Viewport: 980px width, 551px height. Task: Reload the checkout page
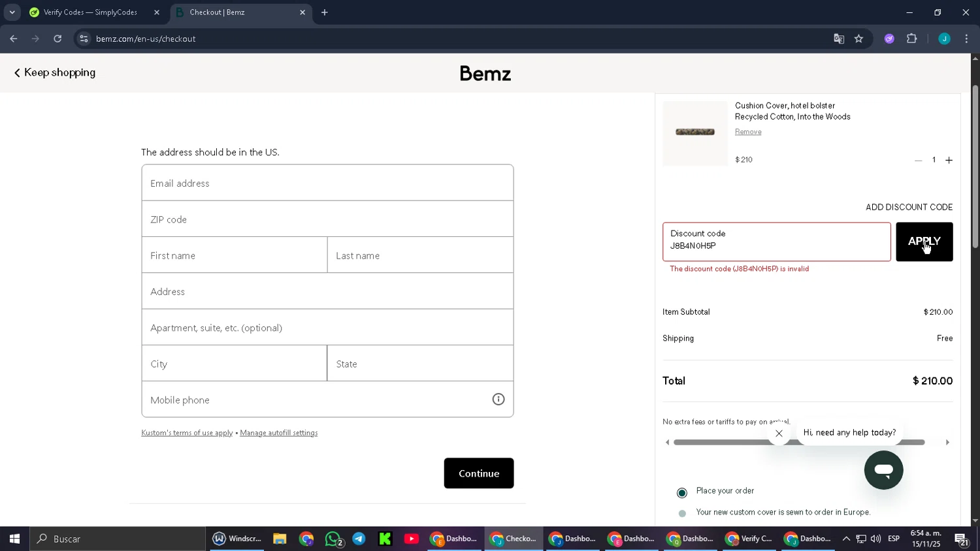(x=57, y=39)
